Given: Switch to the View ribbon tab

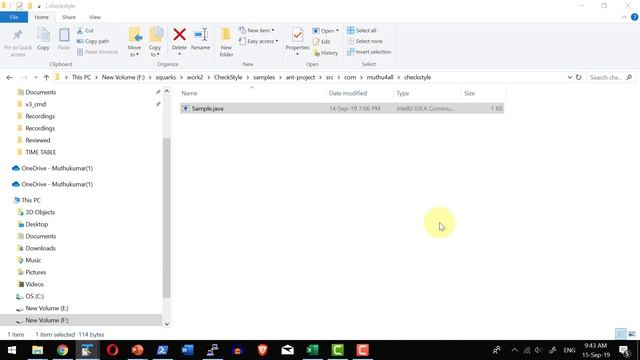Looking at the screenshot, I should pos(95,17).
